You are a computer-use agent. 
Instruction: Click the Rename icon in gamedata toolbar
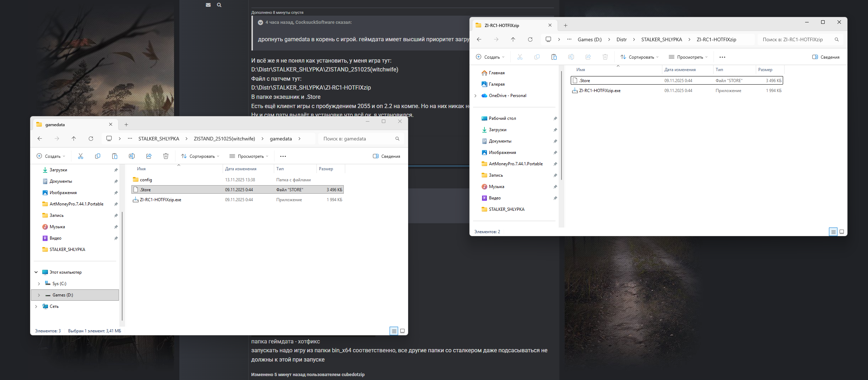[x=132, y=156]
